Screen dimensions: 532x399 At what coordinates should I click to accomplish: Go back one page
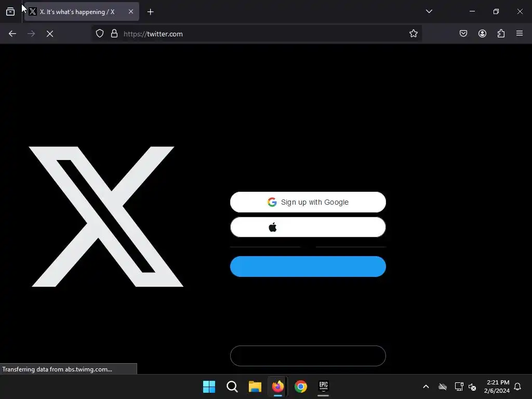[x=12, y=34]
